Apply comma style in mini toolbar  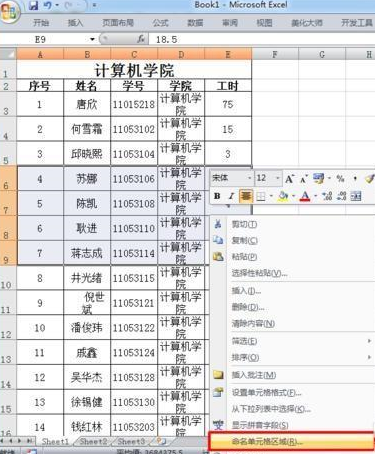pyautogui.click(x=355, y=179)
